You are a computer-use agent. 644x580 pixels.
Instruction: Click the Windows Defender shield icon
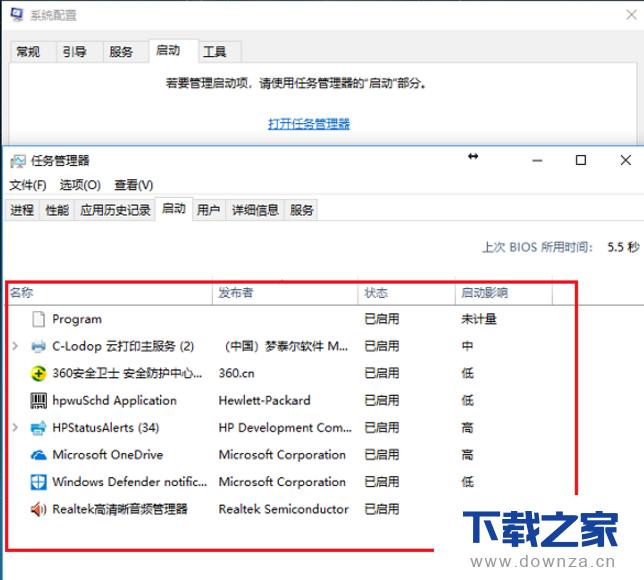point(39,481)
